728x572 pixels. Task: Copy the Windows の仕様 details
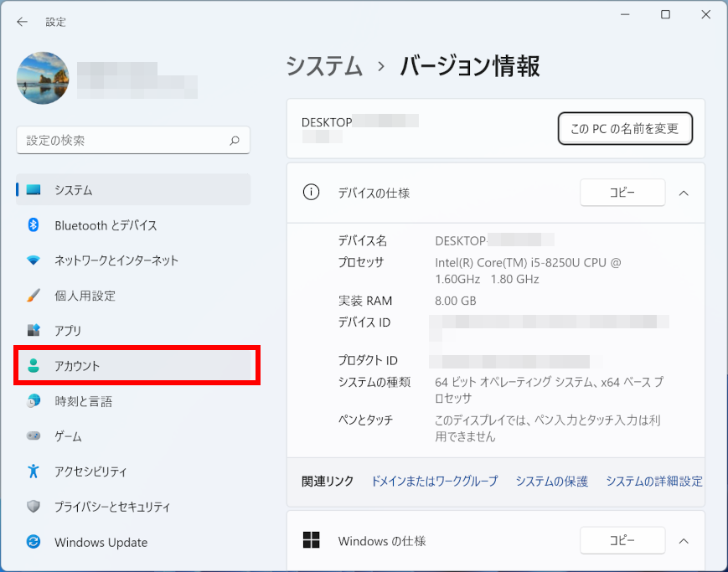click(622, 540)
